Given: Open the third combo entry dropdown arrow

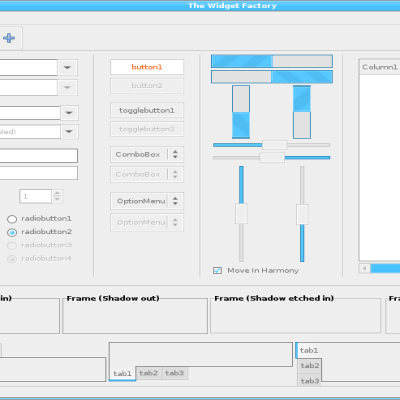Looking at the screenshot, I should (69, 113).
